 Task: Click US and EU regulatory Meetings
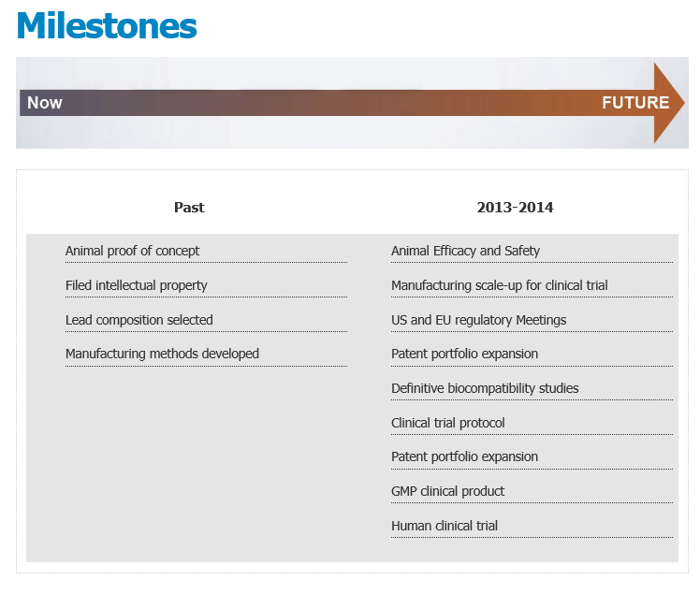point(478,320)
